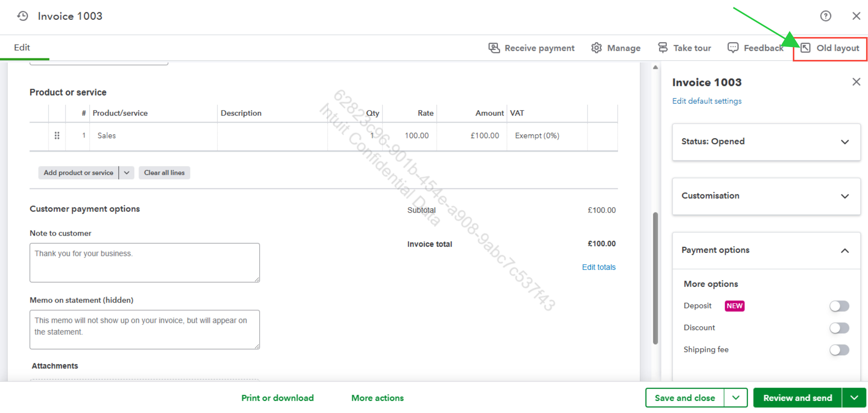Image resolution: width=868 pixels, height=413 pixels.
Task: Select the Edit tab
Action: [x=22, y=48]
